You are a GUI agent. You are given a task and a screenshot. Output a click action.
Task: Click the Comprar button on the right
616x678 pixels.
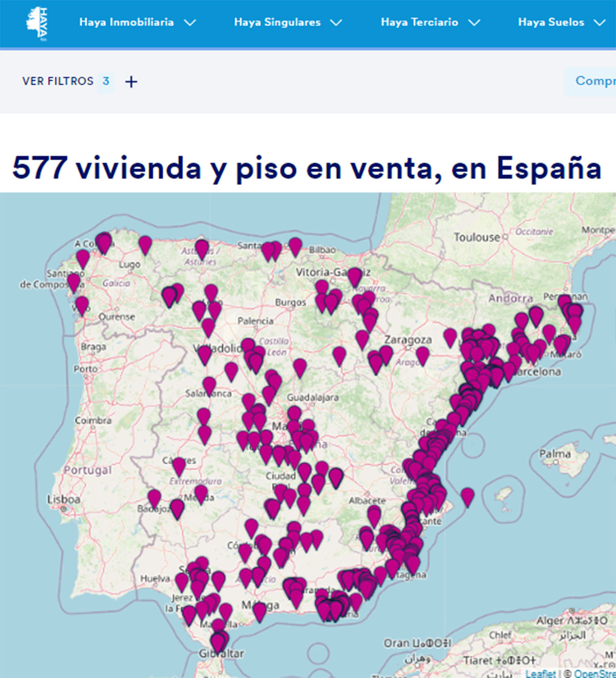point(595,81)
